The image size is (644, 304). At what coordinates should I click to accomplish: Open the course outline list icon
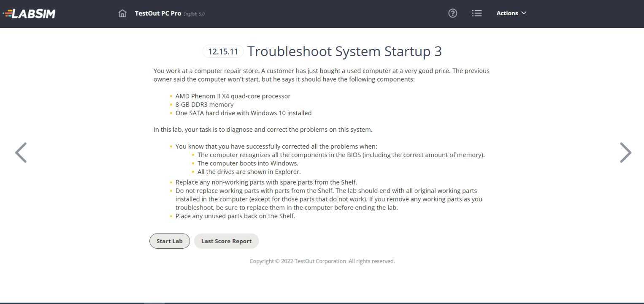click(x=476, y=13)
